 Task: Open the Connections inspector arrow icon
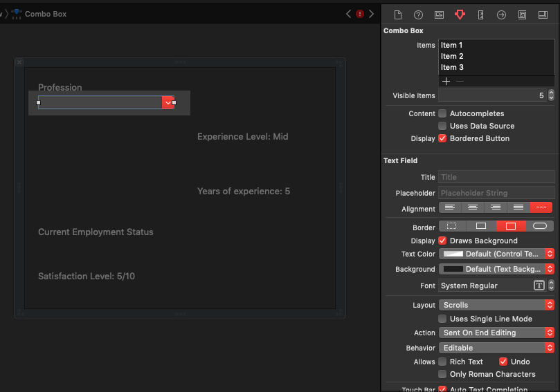(x=501, y=15)
